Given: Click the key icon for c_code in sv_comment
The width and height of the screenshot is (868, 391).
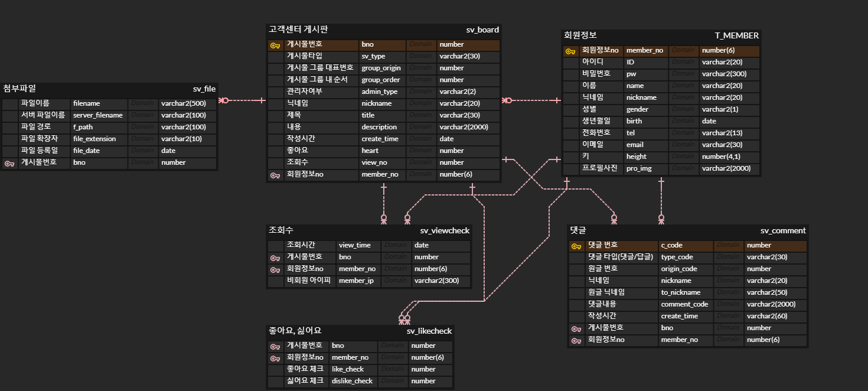Looking at the screenshot, I should (x=577, y=245).
